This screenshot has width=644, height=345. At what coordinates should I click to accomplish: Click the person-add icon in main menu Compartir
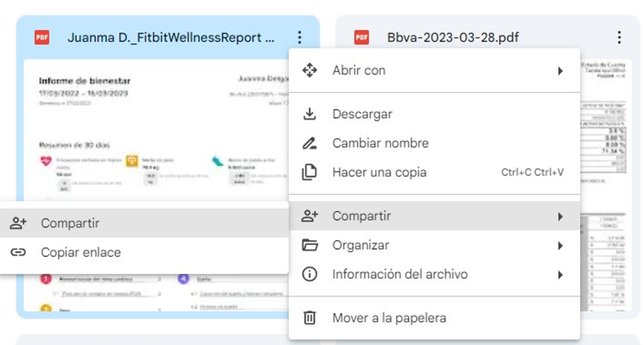coord(309,216)
